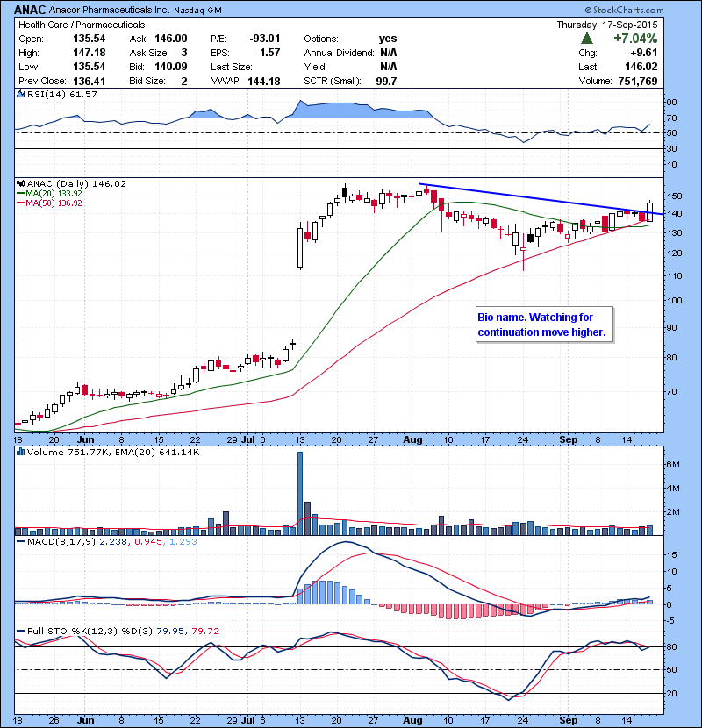
Task: Click the tallest volume bar on July 13
Action: [x=299, y=493]
